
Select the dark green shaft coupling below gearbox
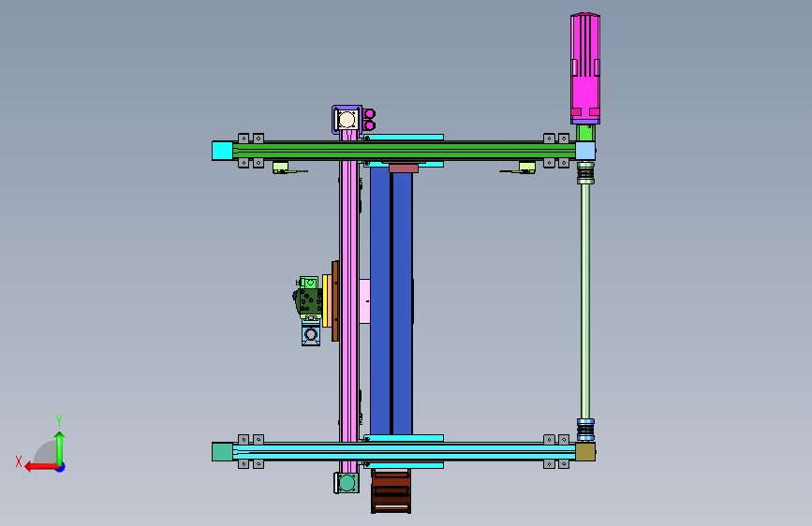tap(585, 173)
